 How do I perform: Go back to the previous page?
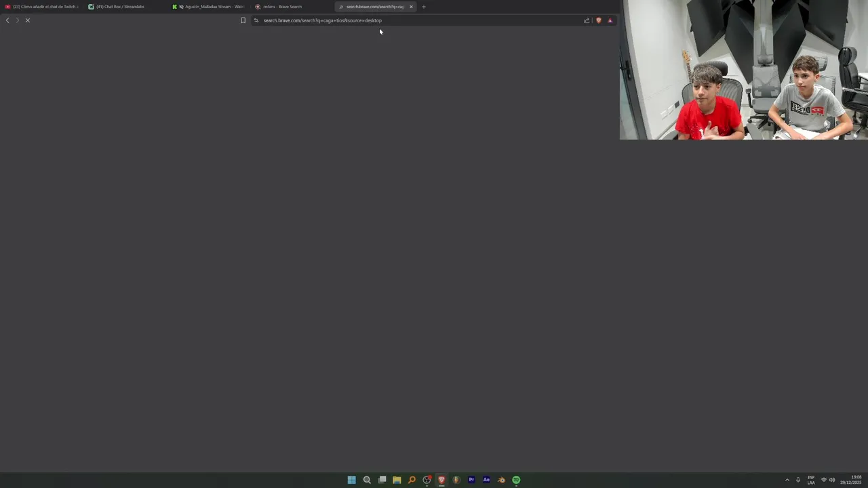(7, 20)
